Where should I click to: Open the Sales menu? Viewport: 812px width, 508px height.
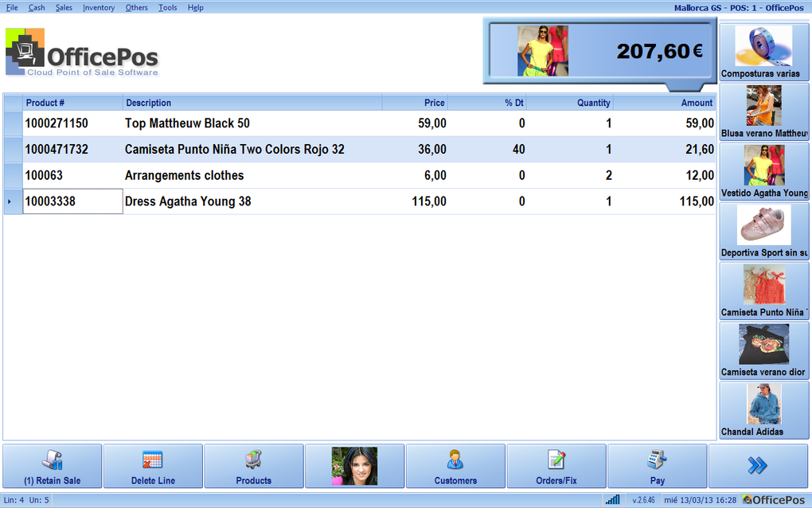coord(64,8)
